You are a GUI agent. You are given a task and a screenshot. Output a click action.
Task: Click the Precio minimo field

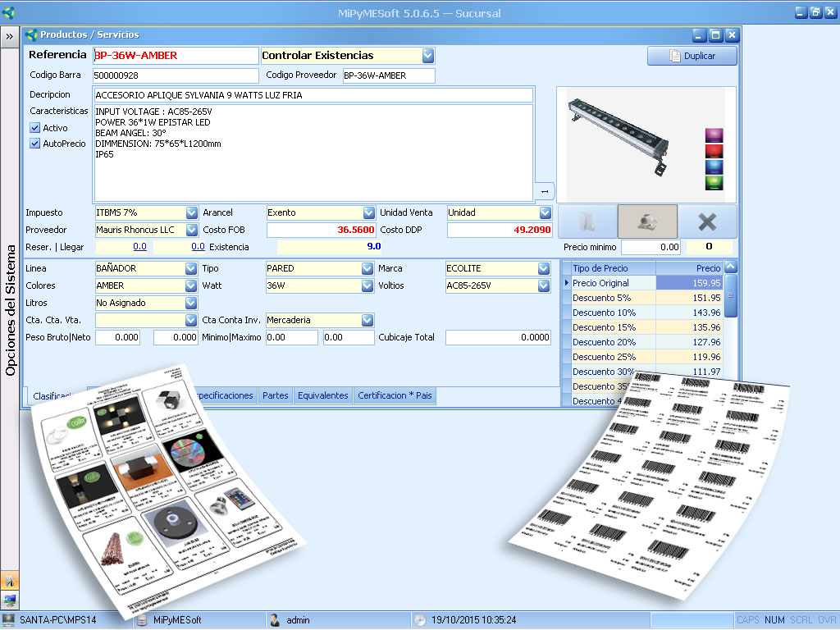(651, 247)
